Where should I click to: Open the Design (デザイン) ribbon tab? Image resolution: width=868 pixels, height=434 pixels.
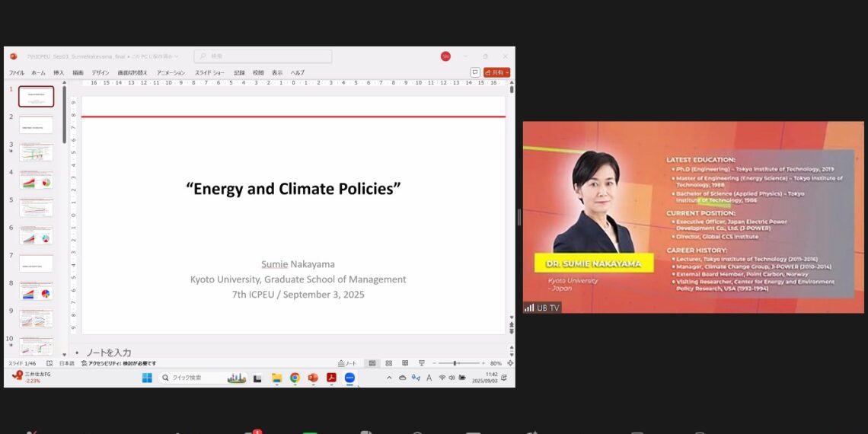(101, 73)
